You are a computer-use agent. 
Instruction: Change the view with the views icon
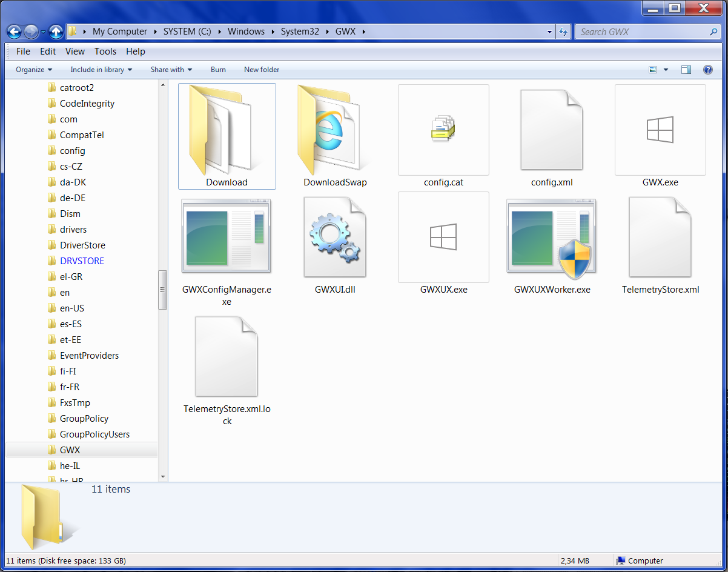click(x=653, y=70)
